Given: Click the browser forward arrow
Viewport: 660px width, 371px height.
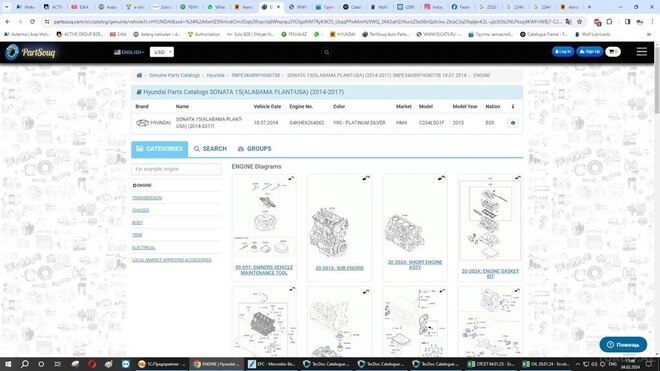Looking at the screenshot, I should tap(20, 21).
